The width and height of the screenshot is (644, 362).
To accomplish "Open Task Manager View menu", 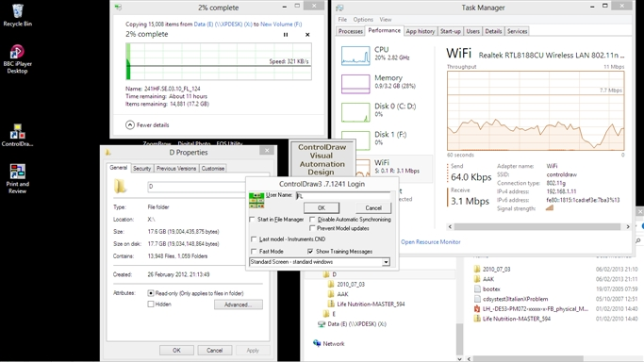I will [386, 19].
